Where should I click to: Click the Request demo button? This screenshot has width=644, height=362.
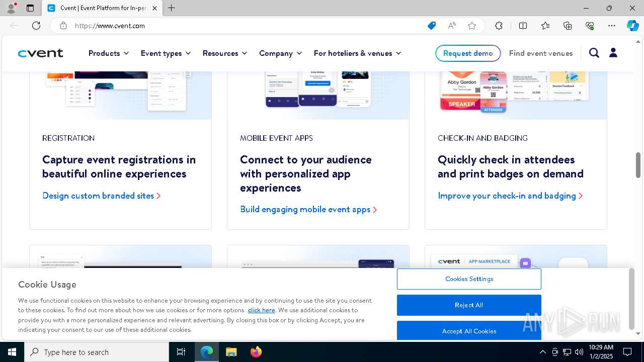pyautogui.click(x=468, y=53)
